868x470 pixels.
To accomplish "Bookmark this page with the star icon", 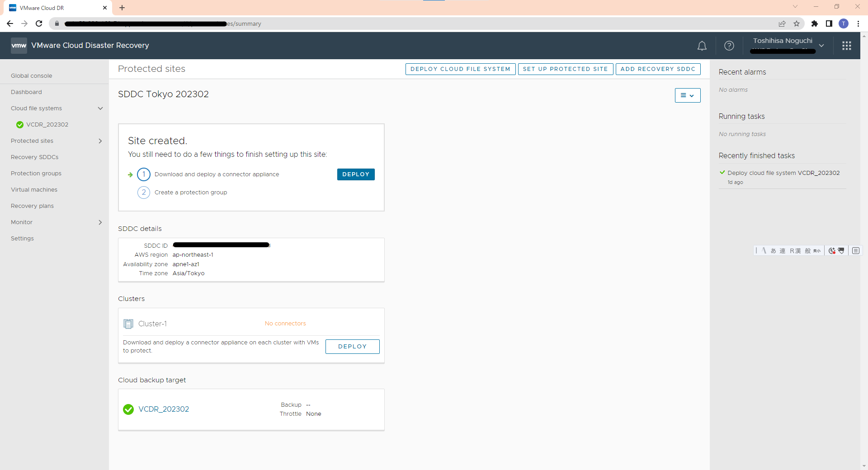I will 797,23.
